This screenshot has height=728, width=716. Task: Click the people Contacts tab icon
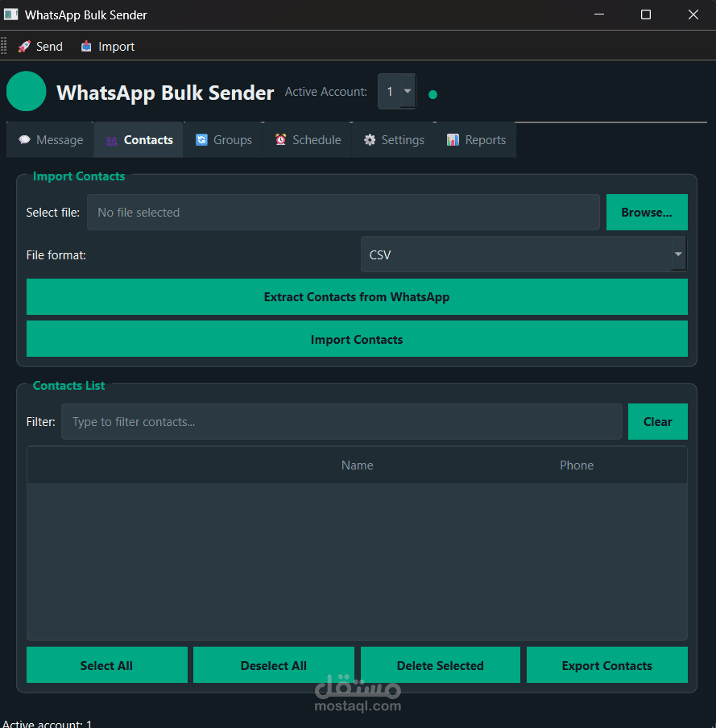[x=111, y=141]
